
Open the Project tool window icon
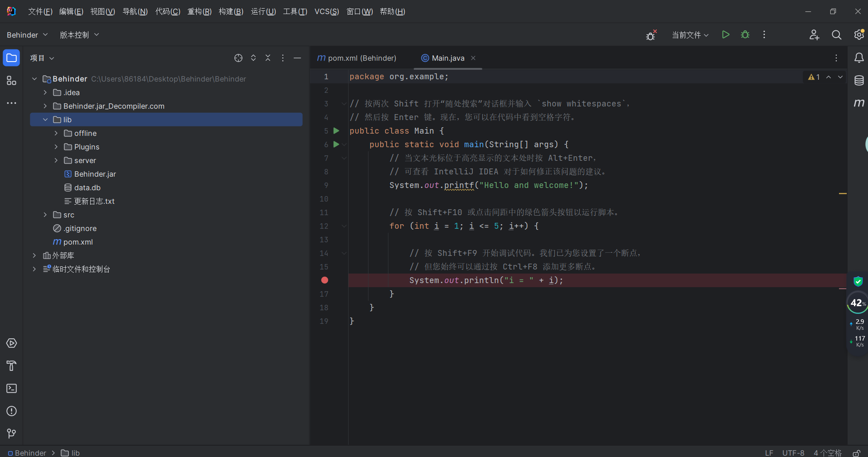[11, 58]
